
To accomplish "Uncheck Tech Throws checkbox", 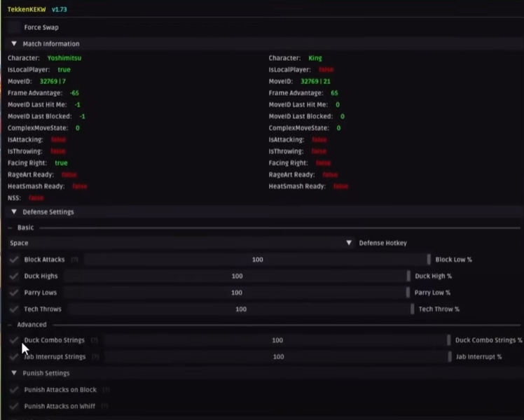I will pyautogui.click(x=14, y=309).
